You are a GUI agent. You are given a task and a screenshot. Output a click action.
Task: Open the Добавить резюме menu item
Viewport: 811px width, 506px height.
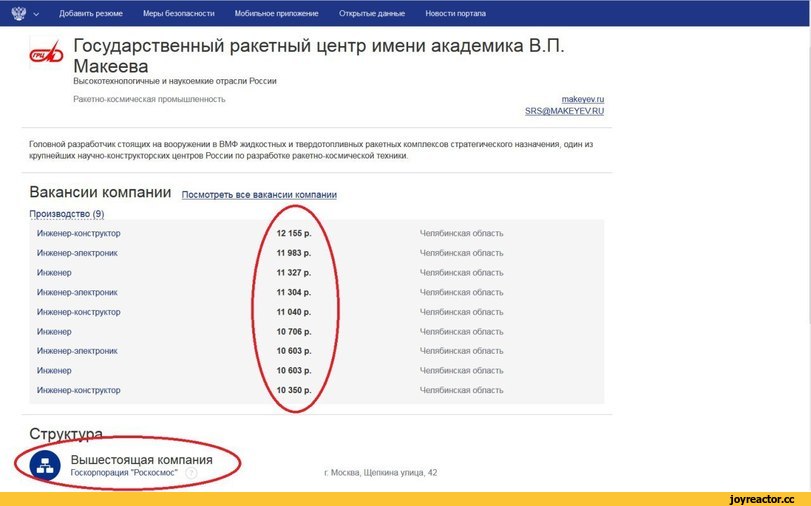(91, 13)
